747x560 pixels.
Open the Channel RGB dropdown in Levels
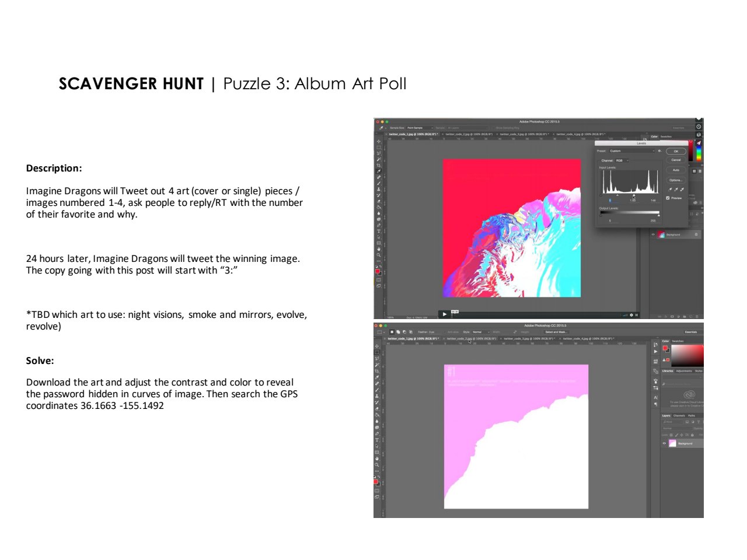click(622, 160)
